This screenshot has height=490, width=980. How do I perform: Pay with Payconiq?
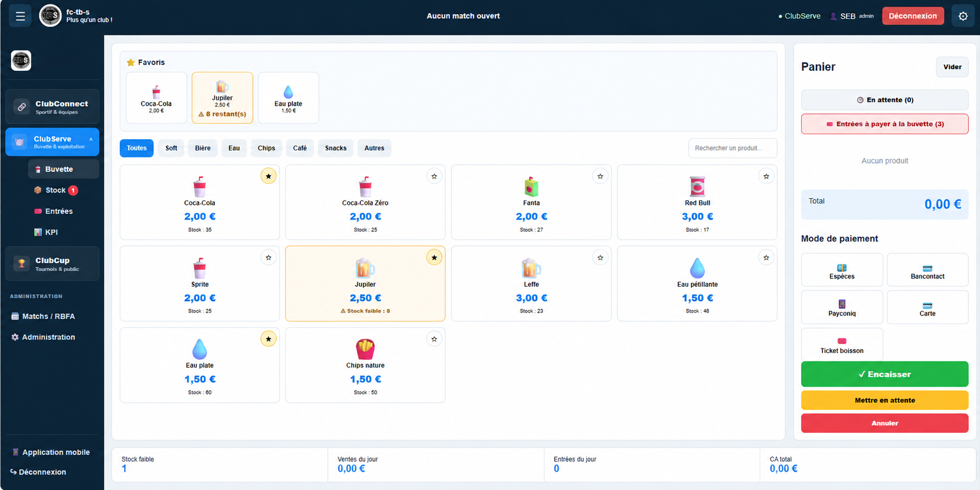tap(842, 307)
